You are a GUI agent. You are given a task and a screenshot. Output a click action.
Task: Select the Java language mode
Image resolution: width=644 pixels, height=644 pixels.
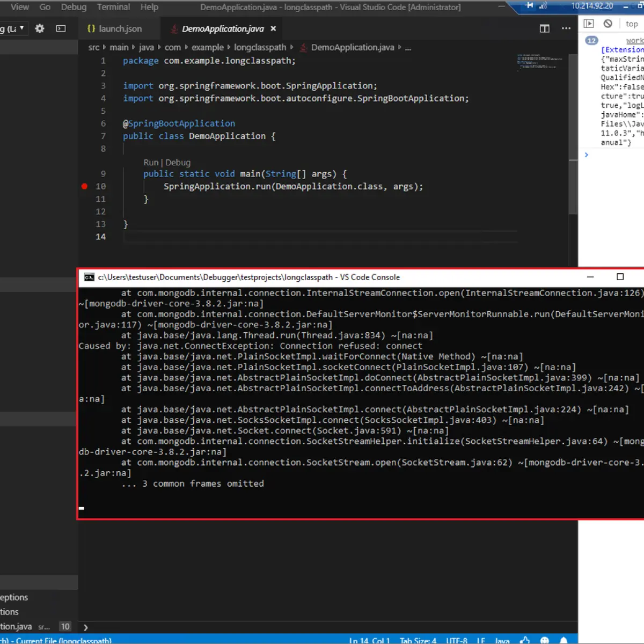502,640
